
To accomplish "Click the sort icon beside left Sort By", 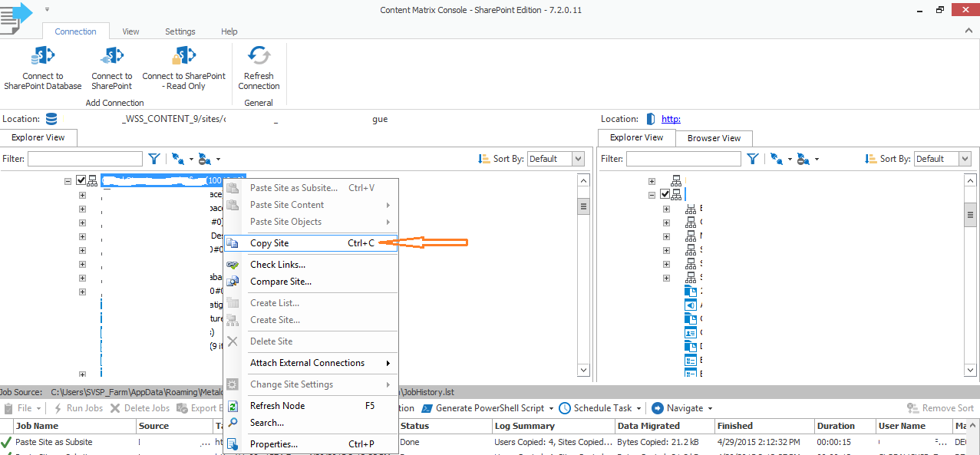I will (x=483, y=159).
